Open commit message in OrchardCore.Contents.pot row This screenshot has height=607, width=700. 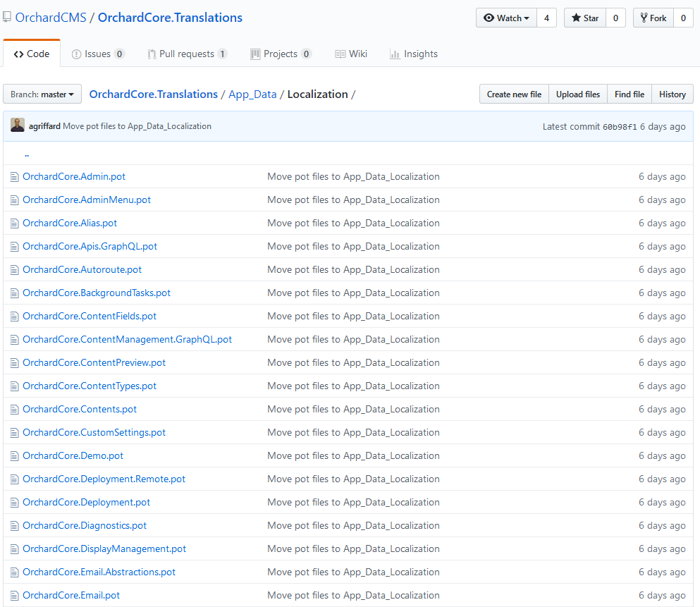click(353, 410)
